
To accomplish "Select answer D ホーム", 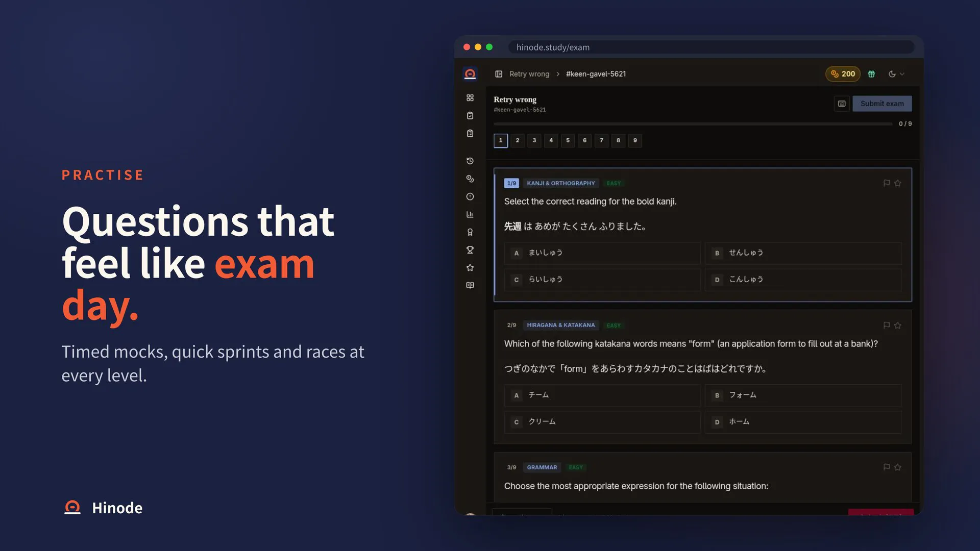I will (803, 422).
